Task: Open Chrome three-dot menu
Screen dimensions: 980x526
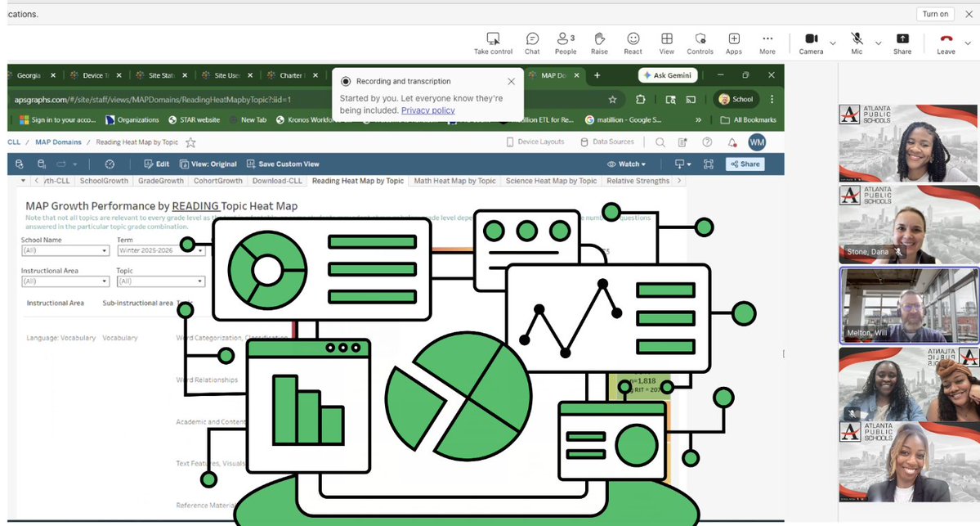Action: coord(772,100)
